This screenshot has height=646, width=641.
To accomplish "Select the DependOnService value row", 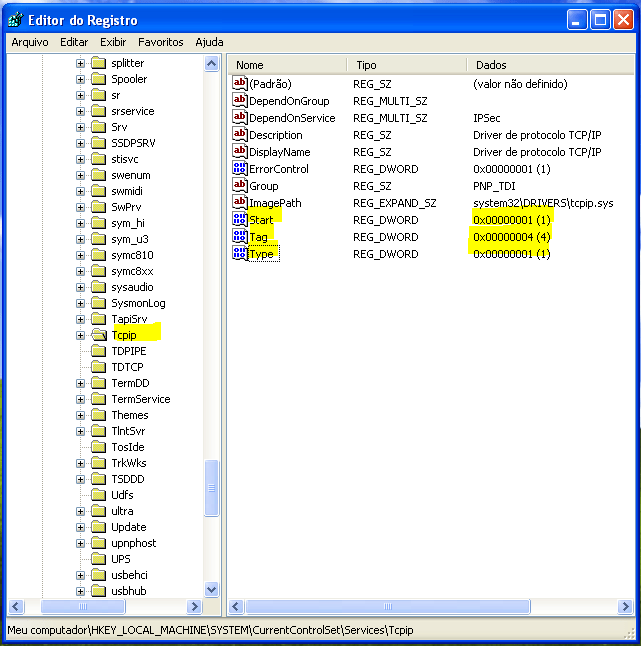I will click(292, 118).
